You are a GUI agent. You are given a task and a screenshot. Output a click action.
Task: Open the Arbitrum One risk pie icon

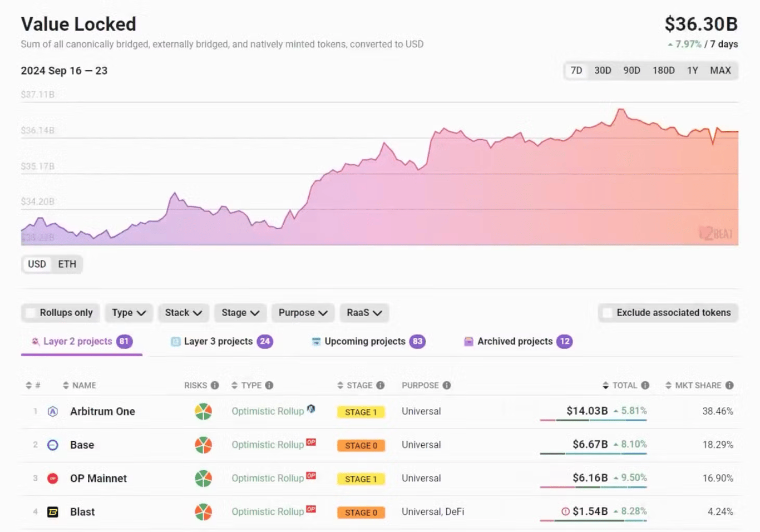[203, 412]
